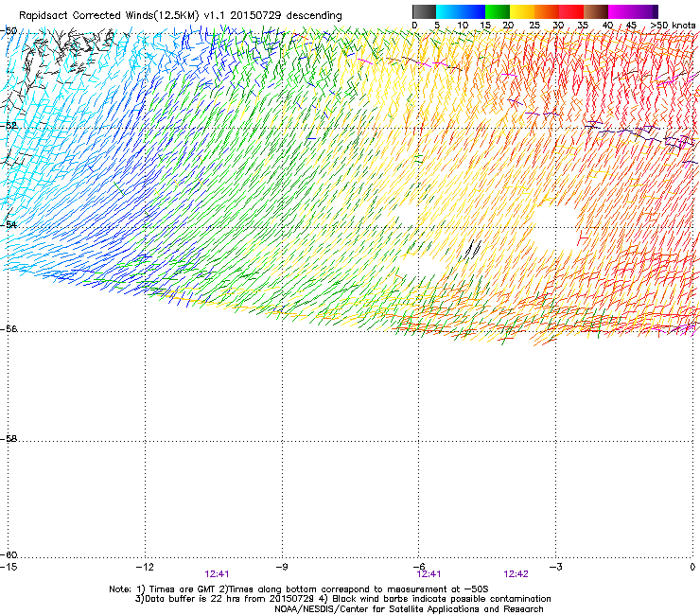The image size is (700, 615).
Task: Click the red 30-35 knots legend segment
Action: (x=571, y=11)
